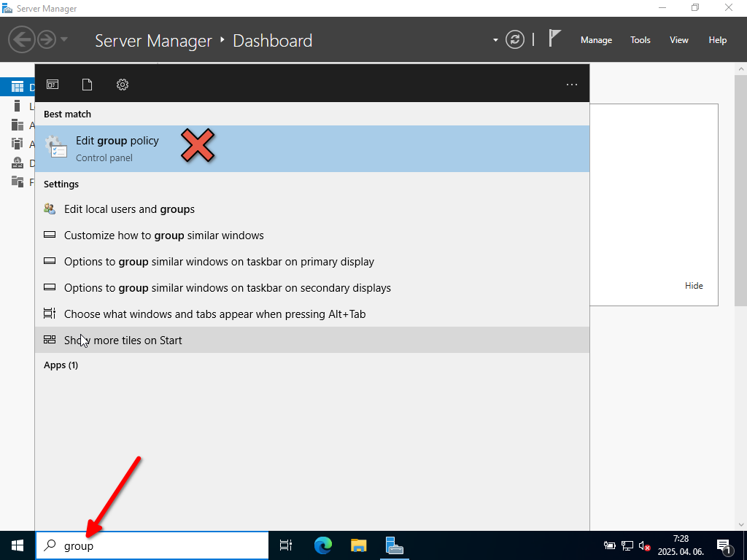Launch Microsoft Edge from the taskbar

coord(323,545)
